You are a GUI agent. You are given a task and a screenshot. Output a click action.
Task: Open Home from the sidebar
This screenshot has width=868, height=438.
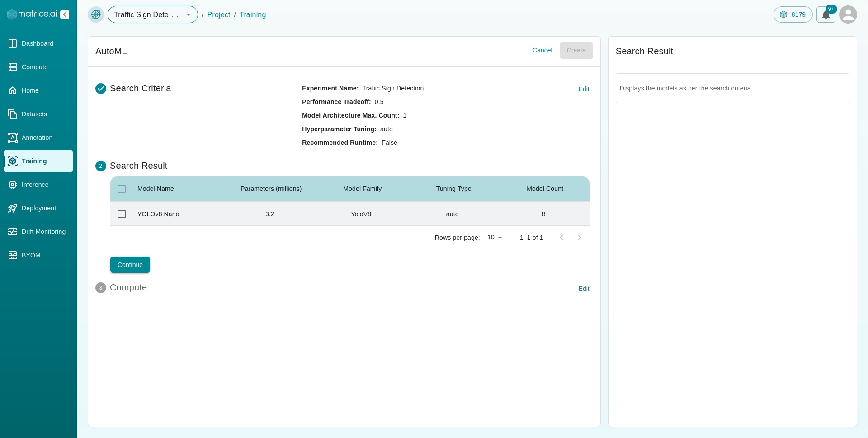[x=38, y=90]
